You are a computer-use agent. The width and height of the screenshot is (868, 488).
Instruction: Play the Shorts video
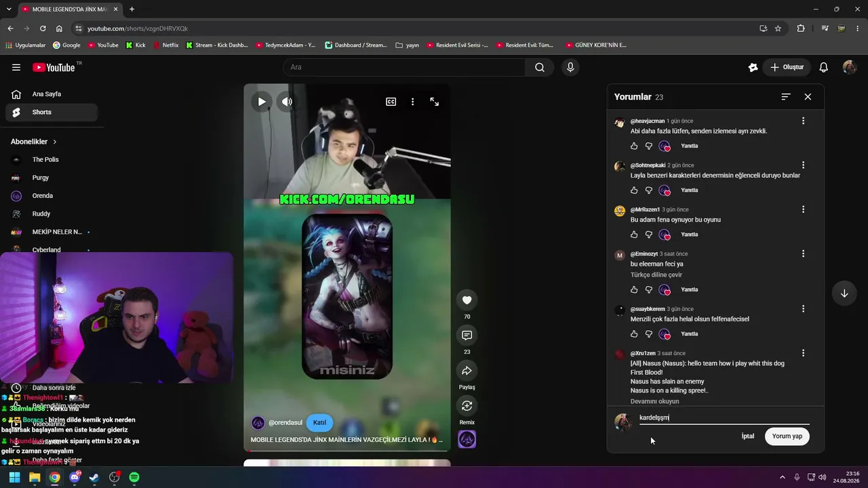(262, 102)
